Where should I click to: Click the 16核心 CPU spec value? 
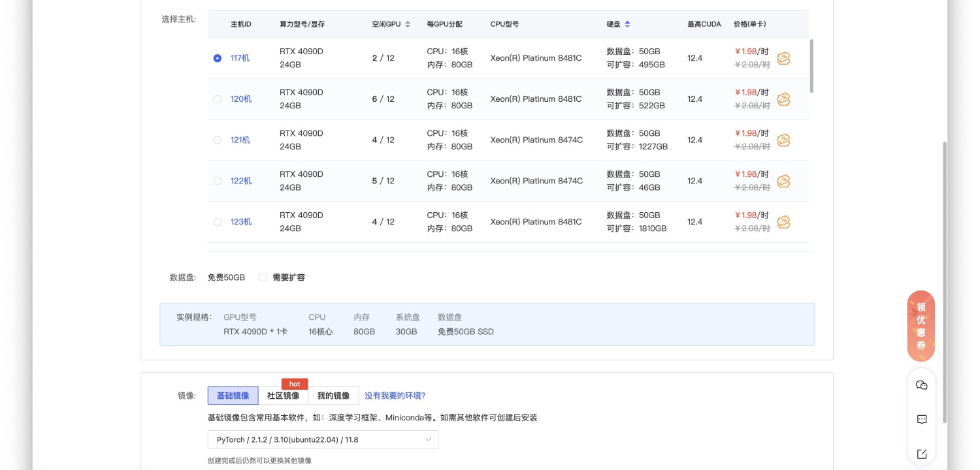[321, 332]
